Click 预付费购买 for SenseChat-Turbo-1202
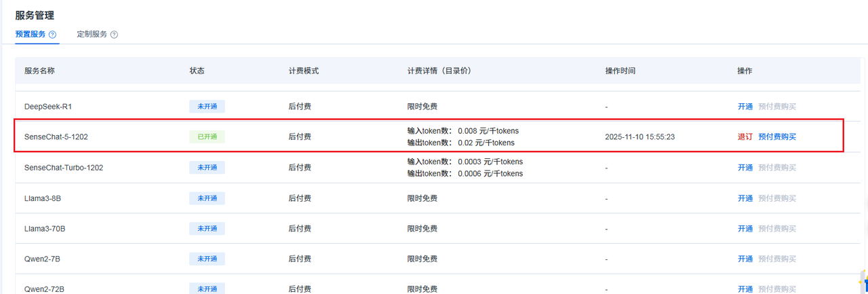 point(777,168)
